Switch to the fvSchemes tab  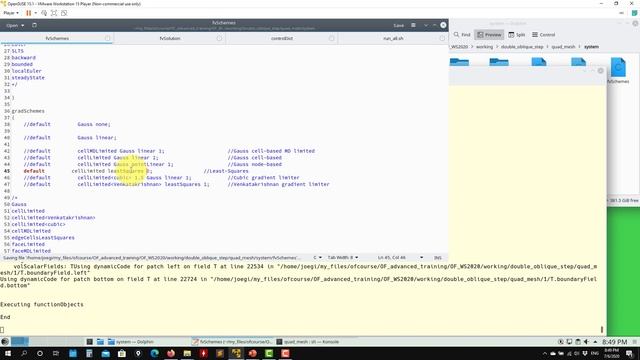57,38
